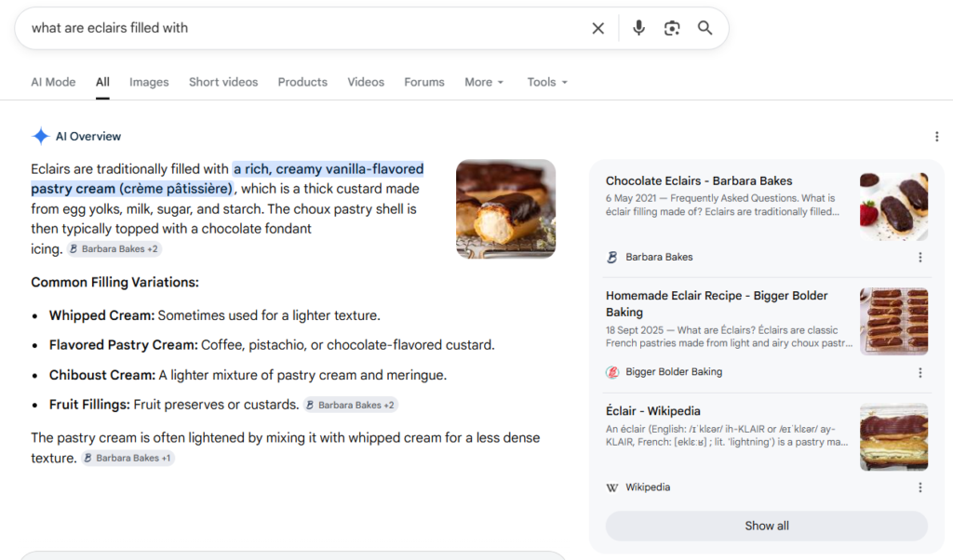Click the Flavored Pastry Cream bullet item

coord(272,345)
